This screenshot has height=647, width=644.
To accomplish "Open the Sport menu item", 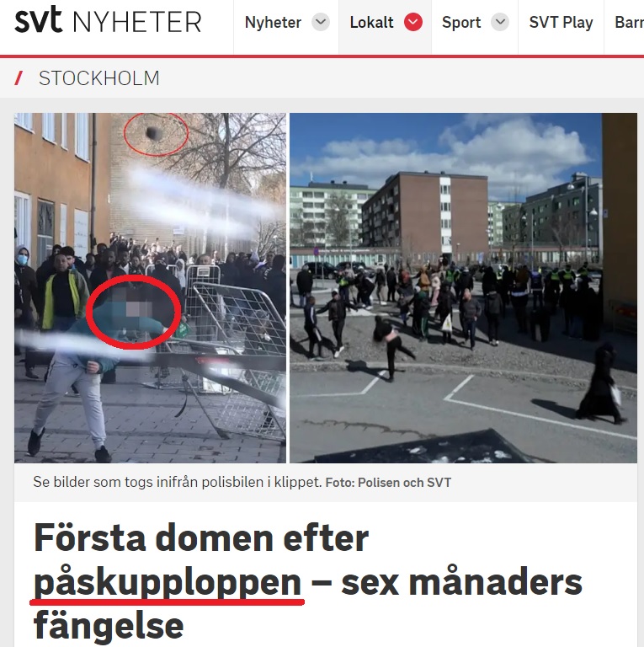I will coord(461,22).
